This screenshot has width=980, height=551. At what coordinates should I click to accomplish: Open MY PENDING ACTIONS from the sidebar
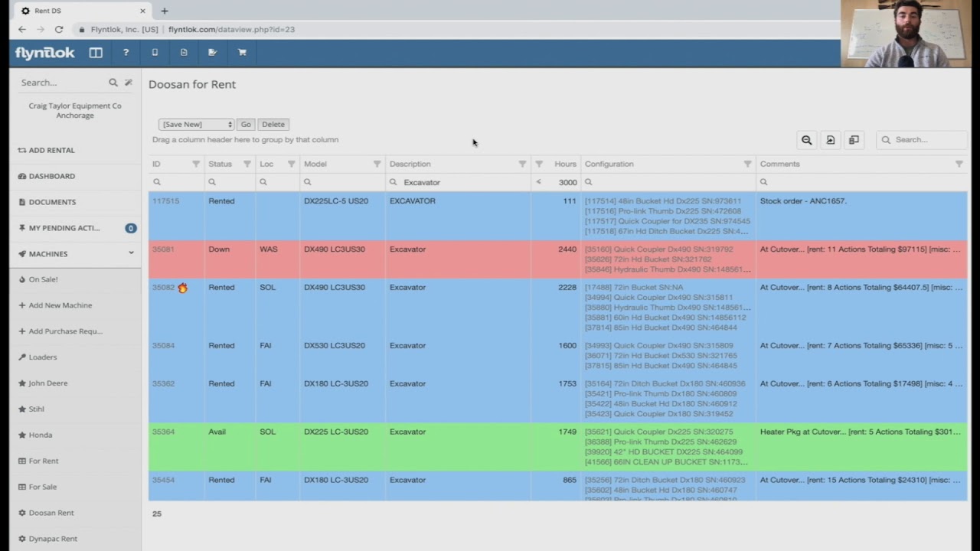(x=64, y=227)
